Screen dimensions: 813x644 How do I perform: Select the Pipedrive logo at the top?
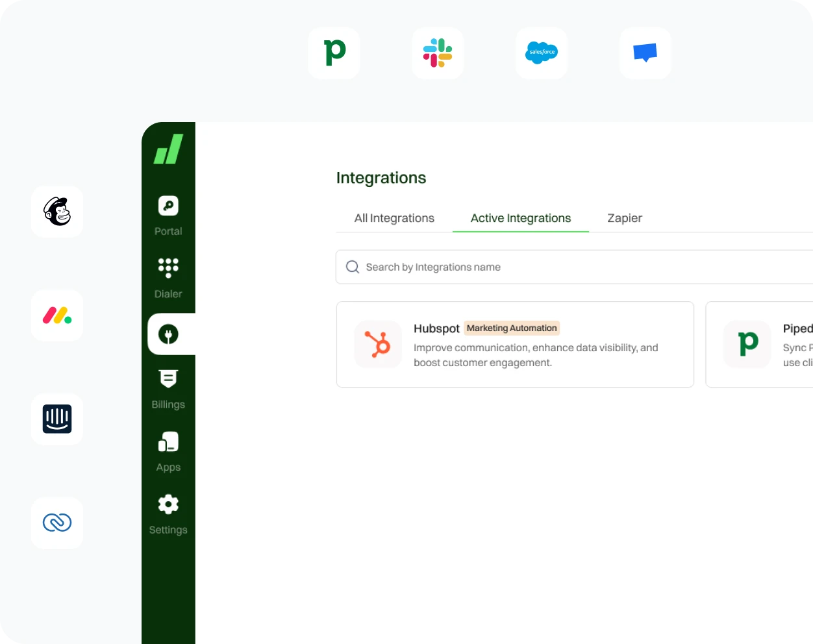(x=333, y=53)
